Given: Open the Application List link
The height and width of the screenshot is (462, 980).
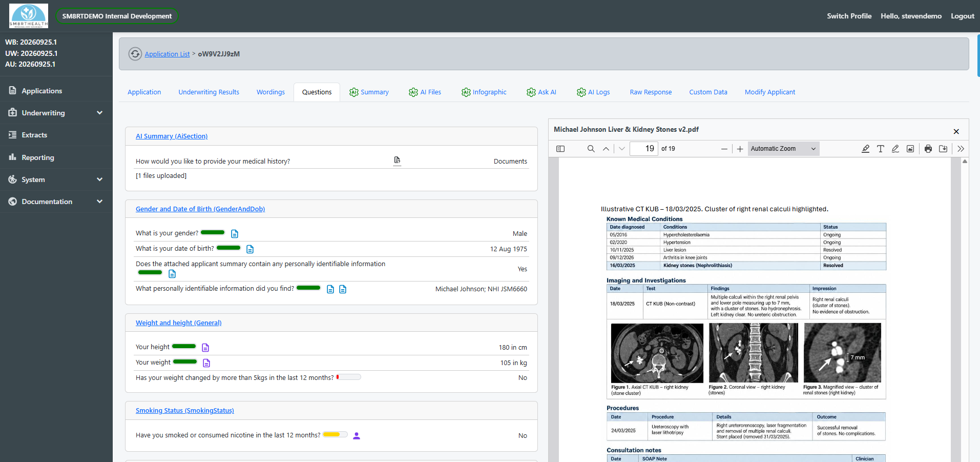Looking at the screenshot, I should click(167, 54).
